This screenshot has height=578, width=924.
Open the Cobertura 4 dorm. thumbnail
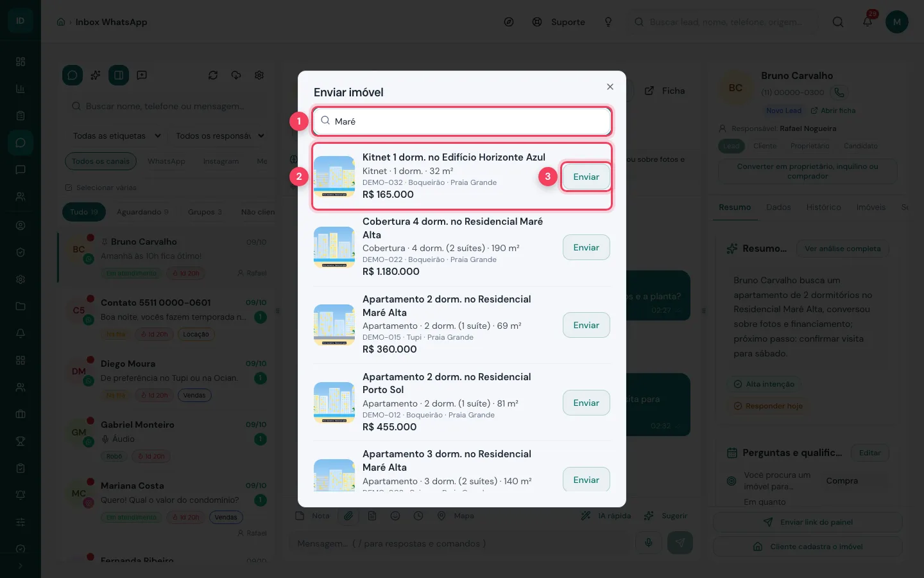click(x=334, y=247)
